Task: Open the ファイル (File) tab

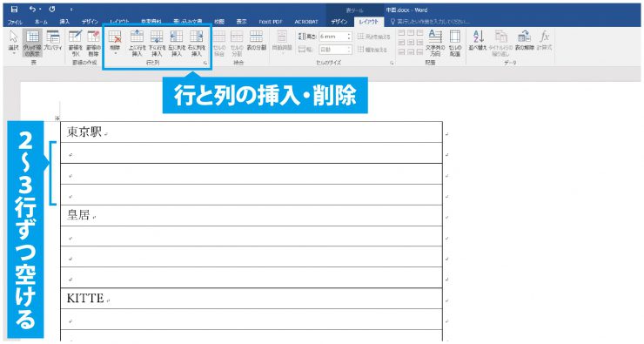Action: [15, 22]
